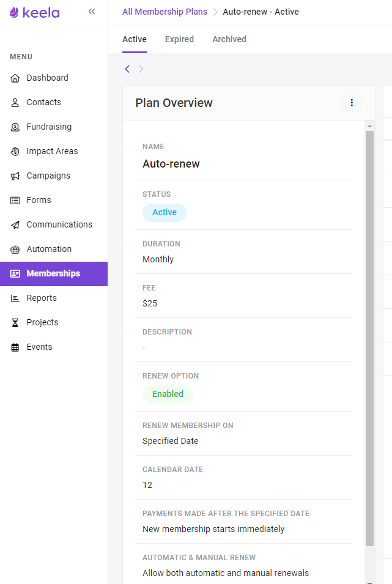Screen dimensions: 392x584
Task: Switch to the Active tab
Action: [x=135, y=40]
